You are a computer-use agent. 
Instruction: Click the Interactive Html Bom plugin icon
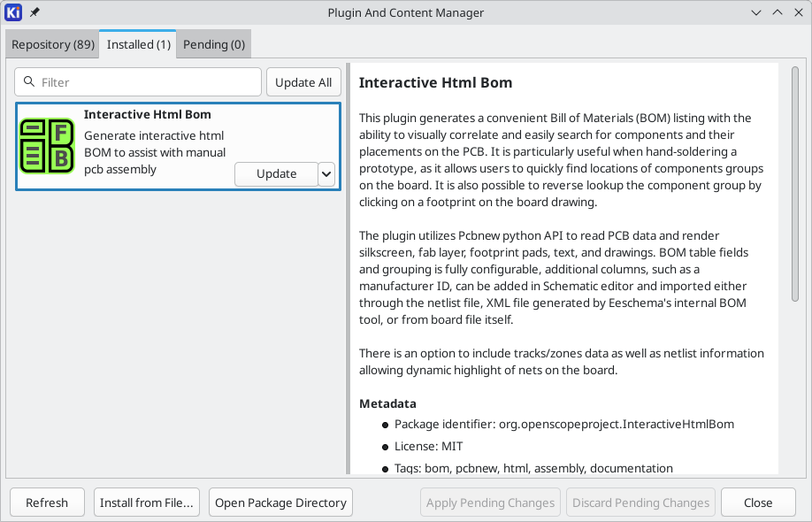47,146
